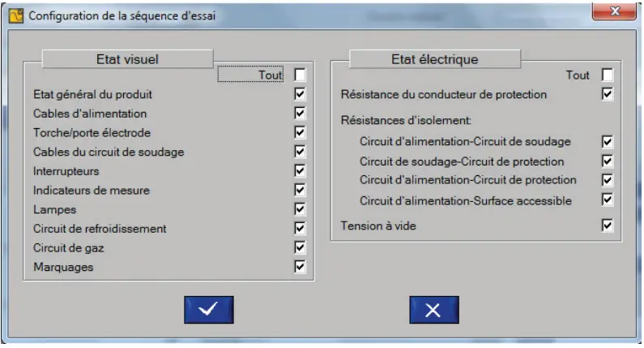
Task: Click the app icon in title bar
Action: 16,15
